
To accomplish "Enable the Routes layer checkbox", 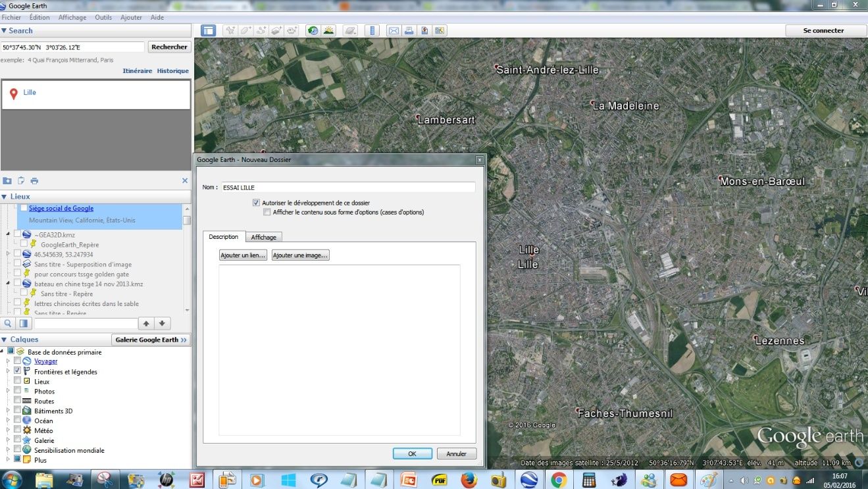I will [x=17, y=401].
